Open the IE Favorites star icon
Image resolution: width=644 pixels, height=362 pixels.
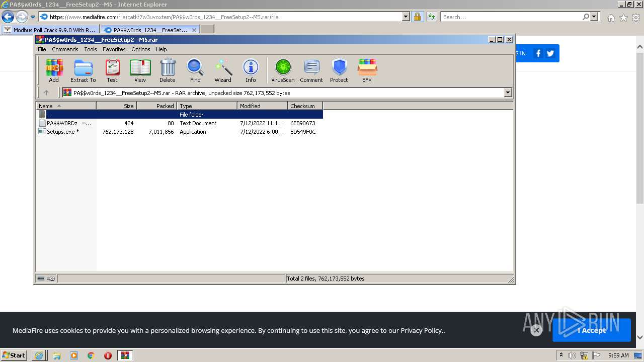coord(623,18)
